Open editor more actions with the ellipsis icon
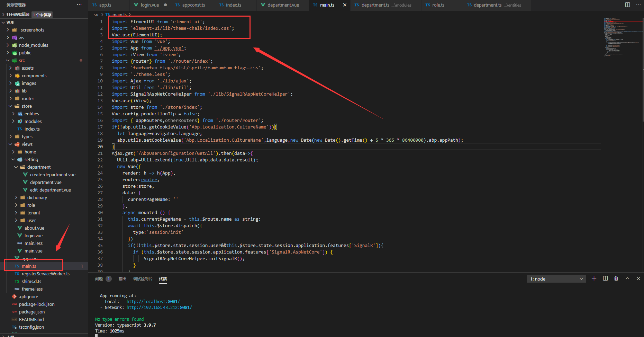 [638, 5]
